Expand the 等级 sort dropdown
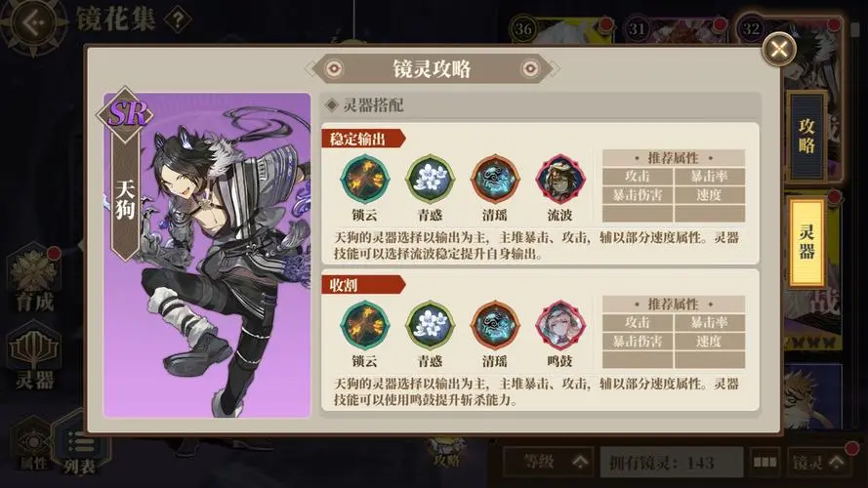The image size is (868, 488). click(x=549, y=462)
